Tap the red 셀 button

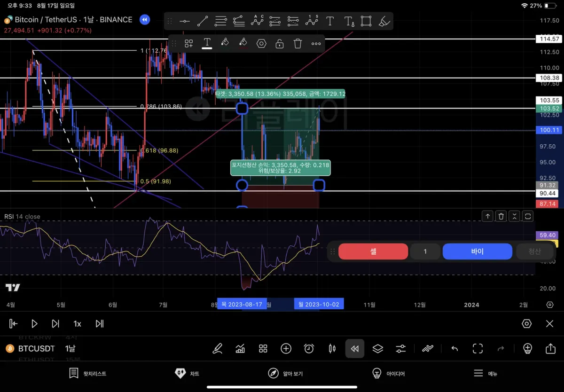point(373,251)
